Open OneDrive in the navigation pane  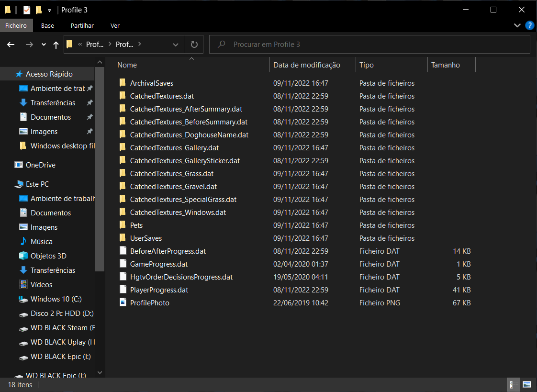click(x=41, y=165)
